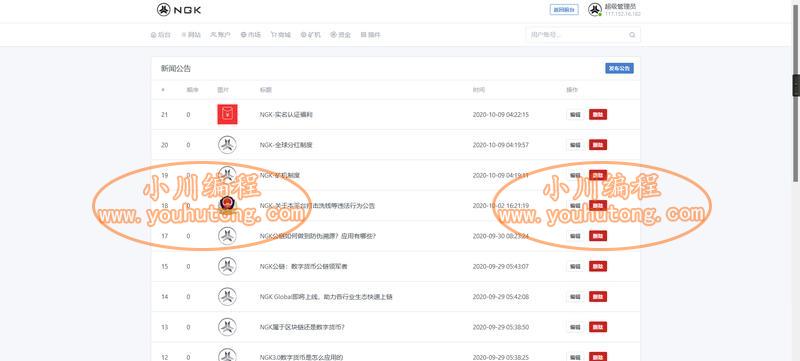Delete the NGK属于区块链还是数字货币 announcement
The height and width of the screenshot is (361, 800).
(x=598, y=327)
